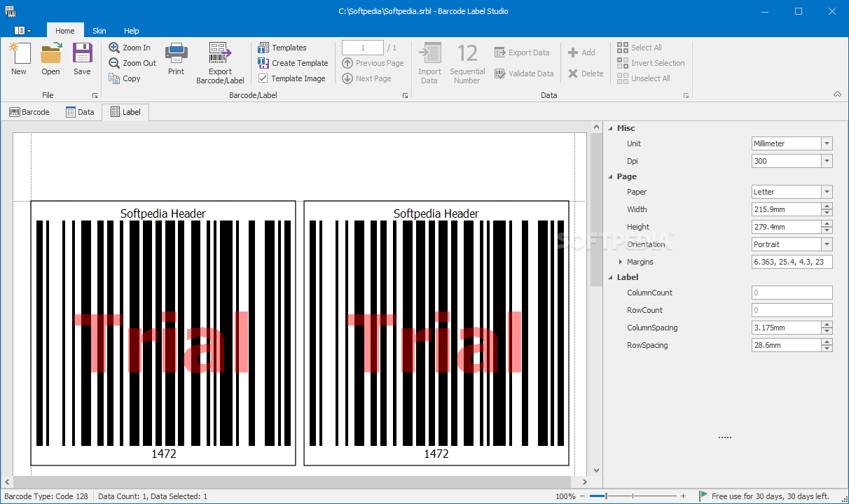Expand the Margins property
This screenshot has width=849, height=504.
[621, 262]
